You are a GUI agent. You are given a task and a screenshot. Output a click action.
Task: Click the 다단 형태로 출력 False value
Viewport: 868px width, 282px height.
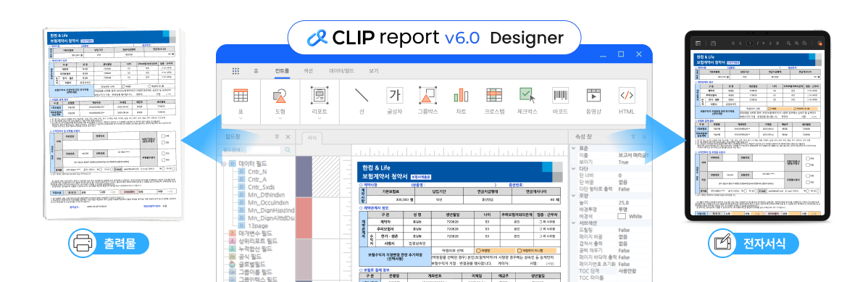point(624,189)
